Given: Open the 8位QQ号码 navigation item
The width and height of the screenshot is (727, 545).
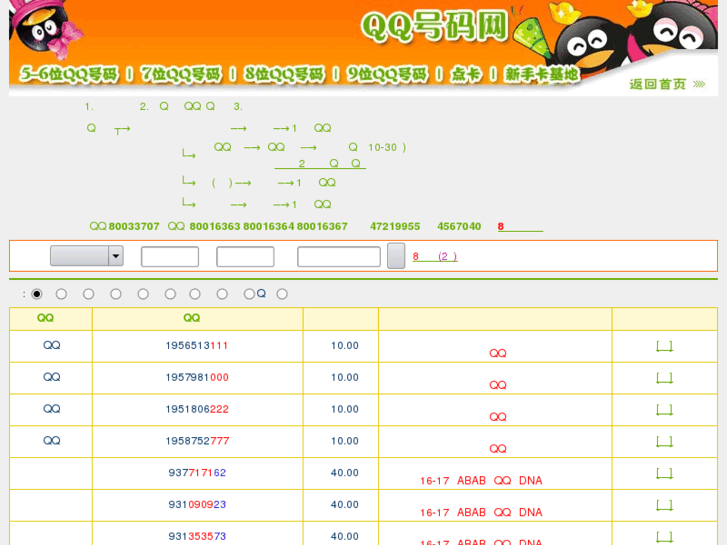Looking at the screenshot, I should pos(284,74).
